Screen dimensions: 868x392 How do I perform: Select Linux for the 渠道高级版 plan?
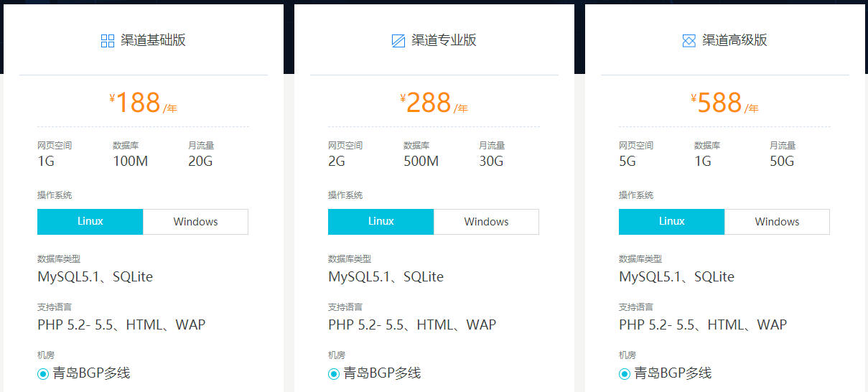point(672,222)
